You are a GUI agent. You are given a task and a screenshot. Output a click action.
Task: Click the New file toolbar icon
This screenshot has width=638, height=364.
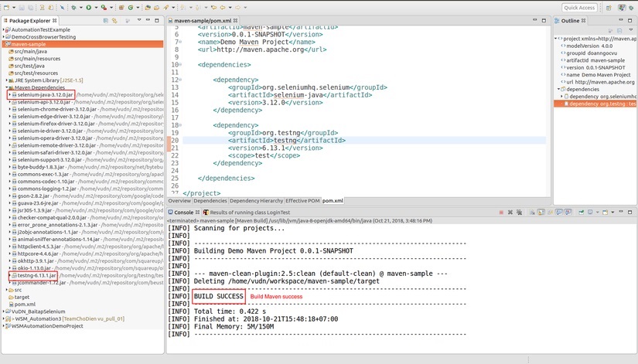[6, 7]
